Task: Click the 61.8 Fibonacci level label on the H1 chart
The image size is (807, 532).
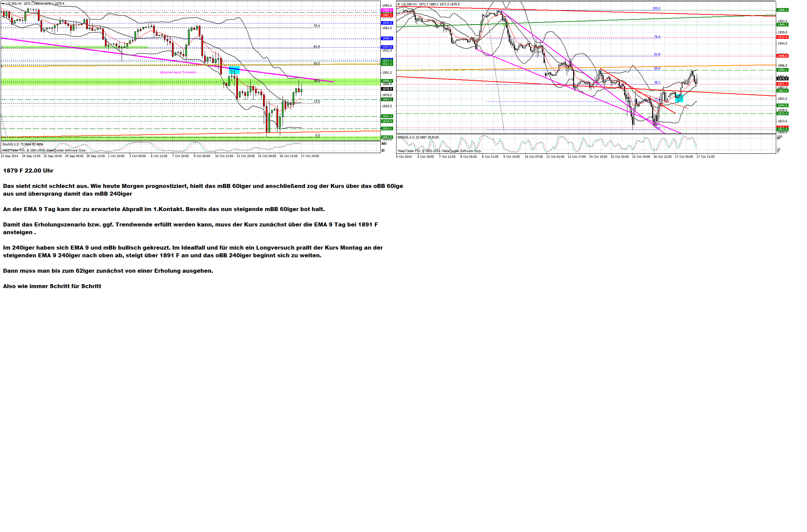Action: 657,54
